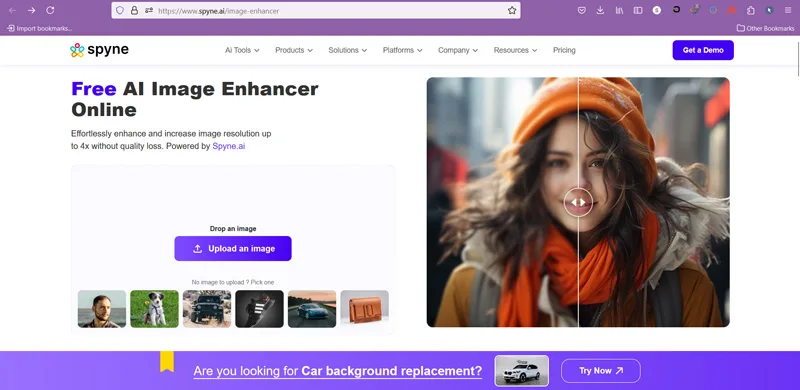This screenshot has width=800, height=390.
Task: Open the tracking protection shield icon
Action: (x=120, y=10)
